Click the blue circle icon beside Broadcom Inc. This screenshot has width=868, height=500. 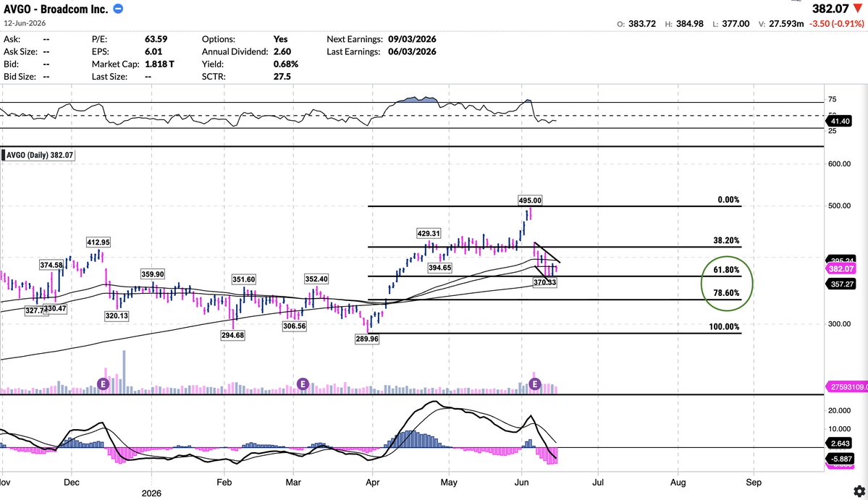[118, 9]
